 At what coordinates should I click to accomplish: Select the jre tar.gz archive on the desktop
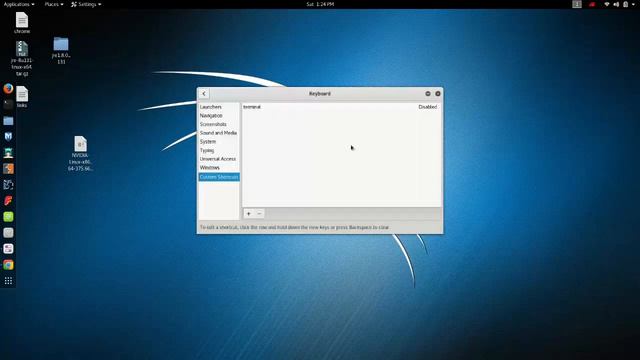pyautogui.click(x=22, y=58)
